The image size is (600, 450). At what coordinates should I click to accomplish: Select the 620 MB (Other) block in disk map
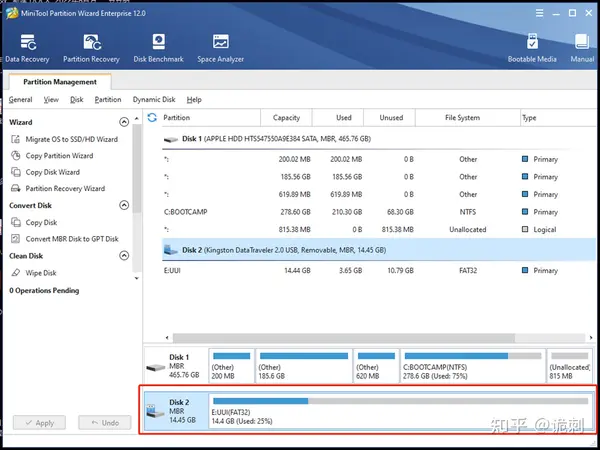click(376, 365)
